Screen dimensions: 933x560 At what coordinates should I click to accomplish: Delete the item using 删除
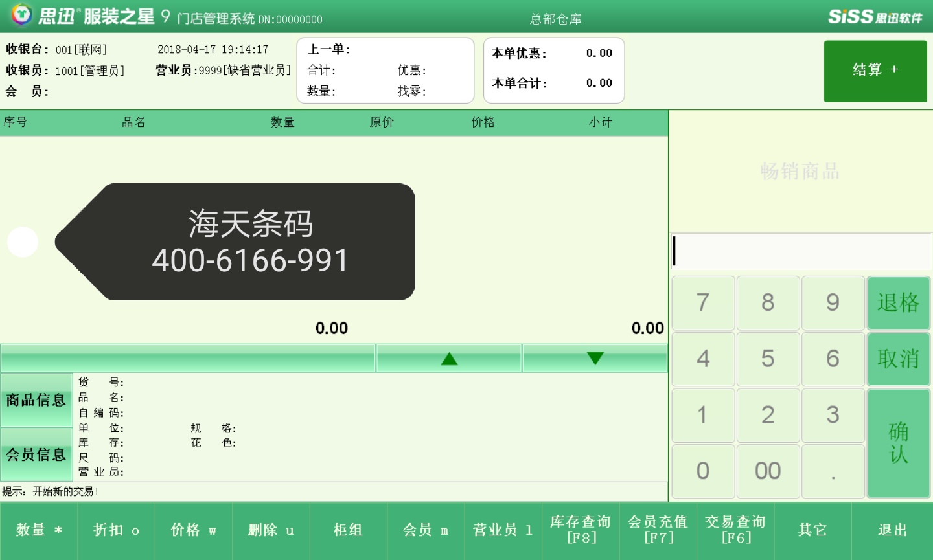coord(271,530)
